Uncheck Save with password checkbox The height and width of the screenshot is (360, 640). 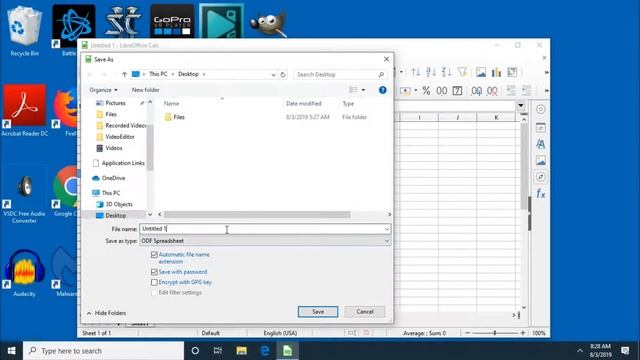[154, 272]
